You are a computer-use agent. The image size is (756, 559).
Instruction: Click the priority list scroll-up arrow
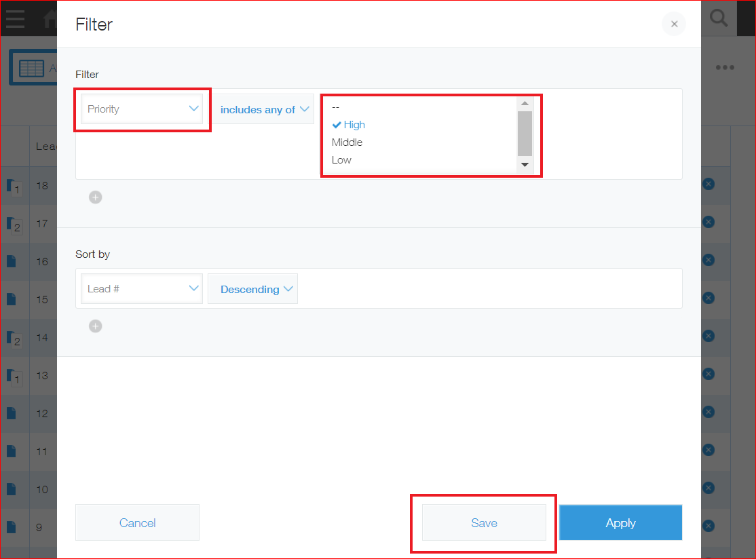click(525, 104)
